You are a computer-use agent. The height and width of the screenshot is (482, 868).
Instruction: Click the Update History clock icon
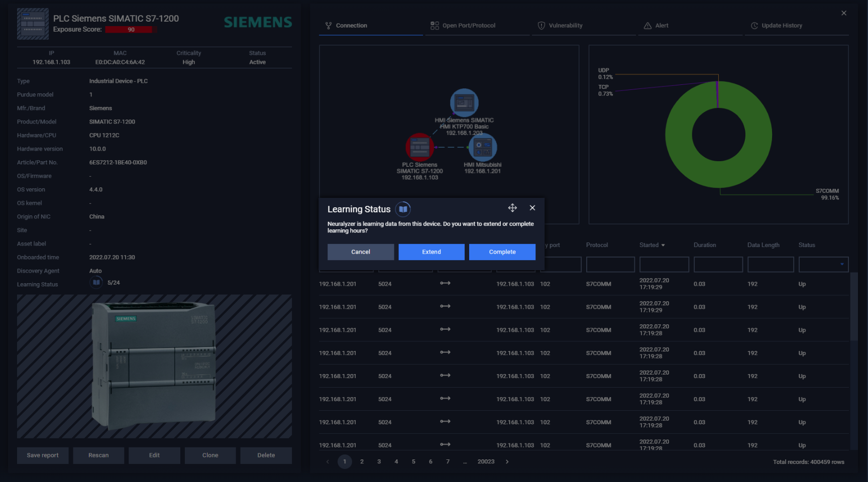pyautogui.click(x=754, y=26)
